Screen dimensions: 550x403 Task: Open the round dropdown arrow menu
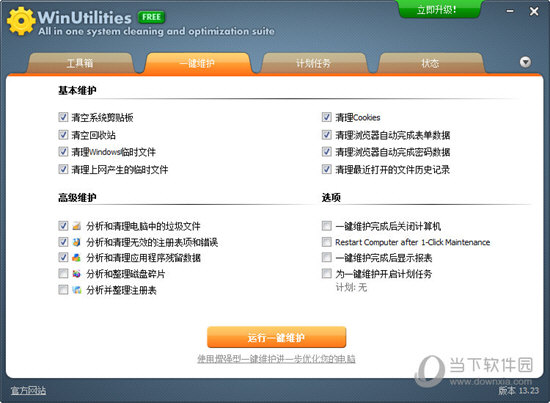pyautogui.click(x=525, y=62)
